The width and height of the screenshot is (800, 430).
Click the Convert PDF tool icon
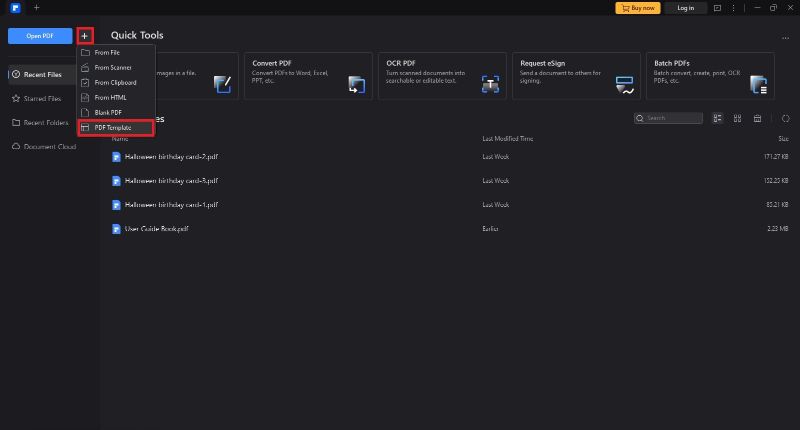click(356, 85)
